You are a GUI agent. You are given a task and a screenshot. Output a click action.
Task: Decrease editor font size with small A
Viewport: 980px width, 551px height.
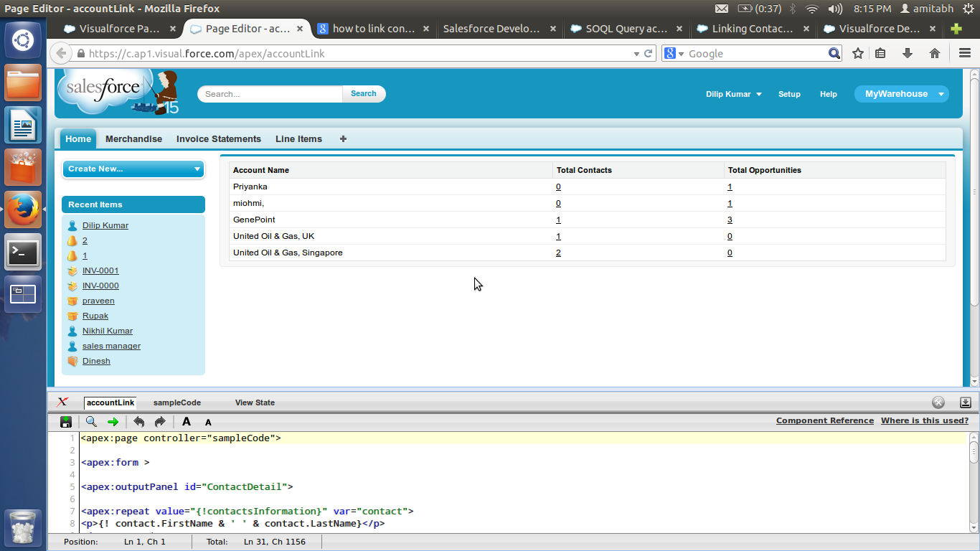coord(208,423)
